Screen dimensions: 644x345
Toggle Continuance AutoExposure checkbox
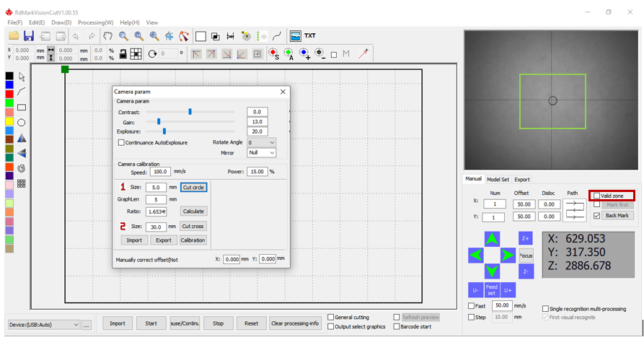[x=120, y=143]
